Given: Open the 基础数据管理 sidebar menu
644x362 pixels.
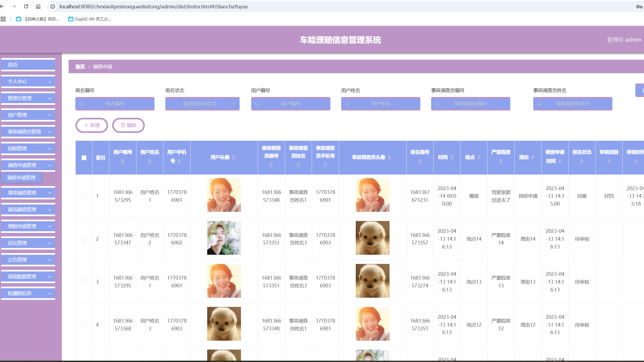Looking at the screenshot, I should pos(28,276).
